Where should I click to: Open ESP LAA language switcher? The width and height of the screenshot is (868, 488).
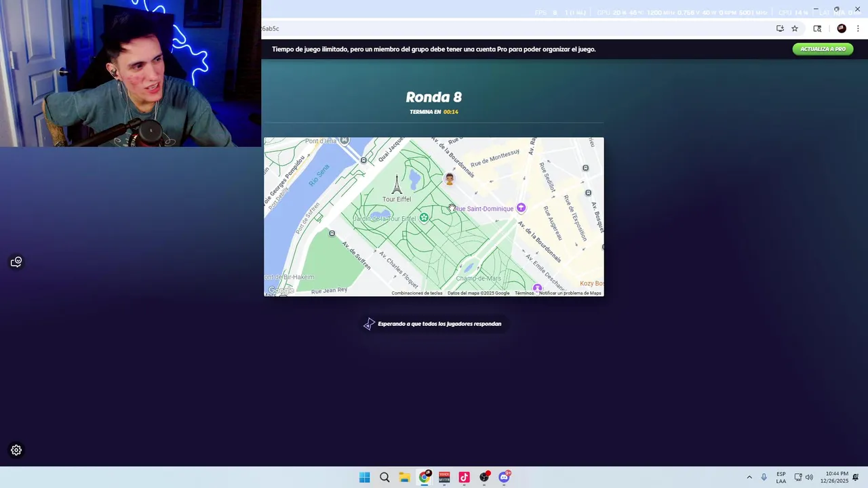[781, 477]
